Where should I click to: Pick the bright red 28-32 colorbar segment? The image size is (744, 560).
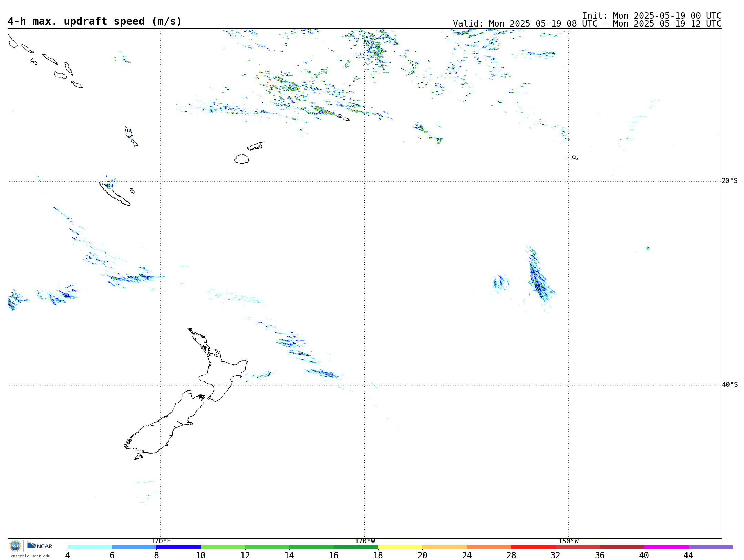tap(533, 547)
